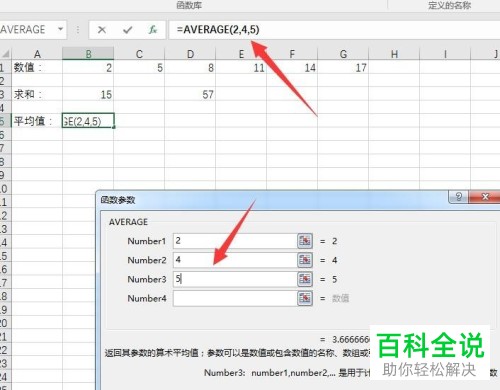Click the select-all corner of the sheet
This screenshot has width=500, height=390.
point(5,54)
